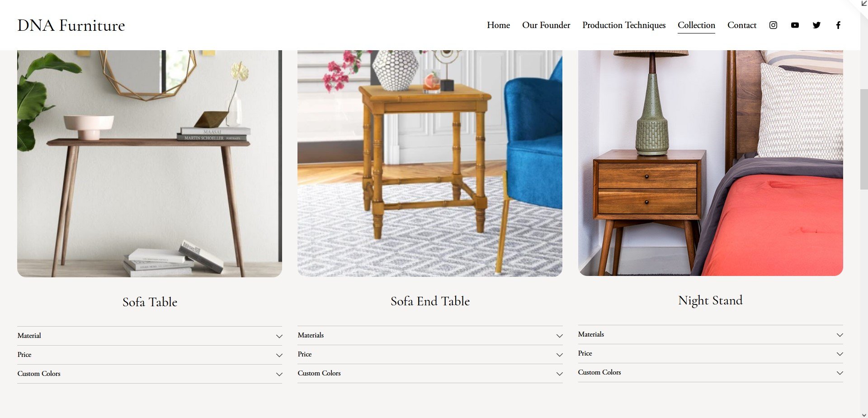Image resolution: width=868 pixels, height=418 pixels.
Task: Expand Night Stand Price chevron
Action: (840, 354)
